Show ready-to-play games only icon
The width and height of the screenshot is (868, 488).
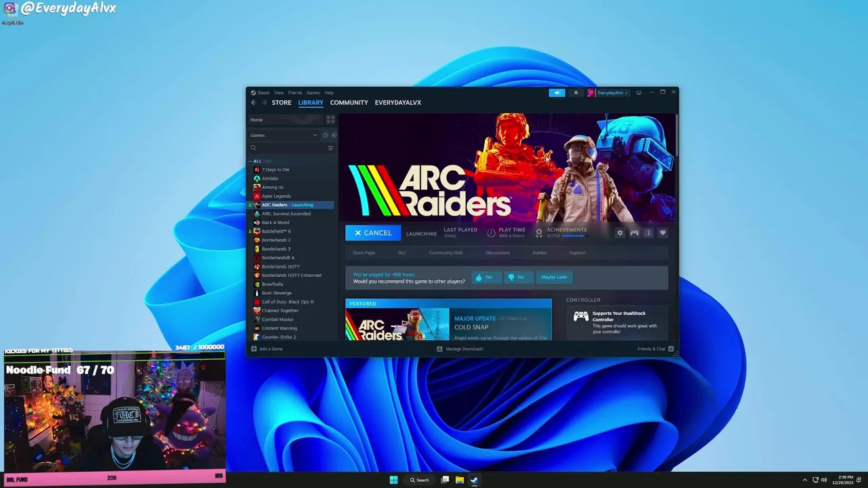334,135
